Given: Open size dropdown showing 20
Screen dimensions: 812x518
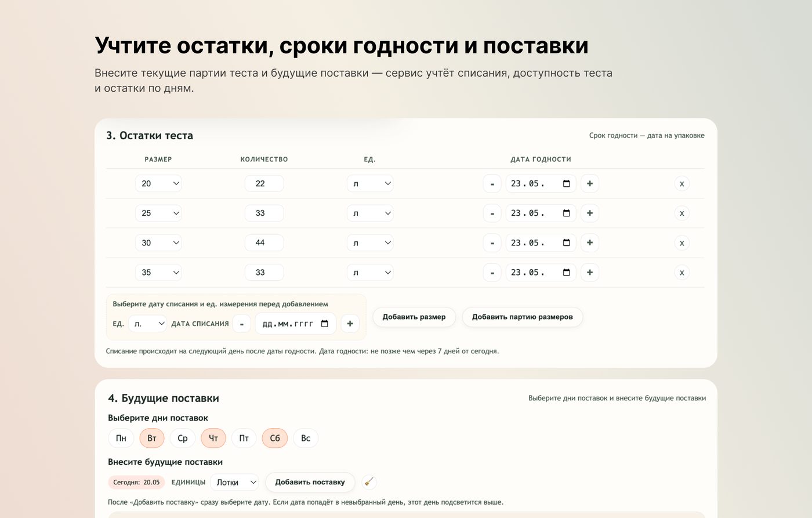Looking at the screenshot, I should coord(158,184).
